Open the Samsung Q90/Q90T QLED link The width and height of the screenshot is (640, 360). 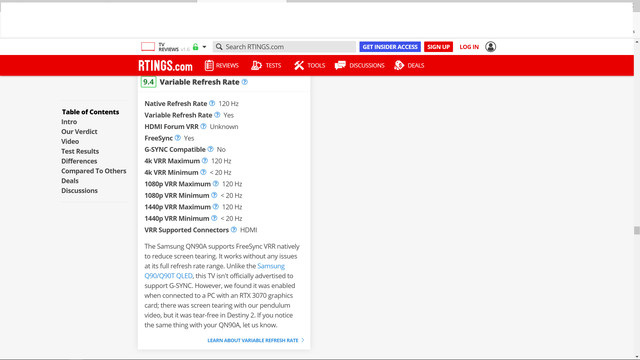(168, 276)
